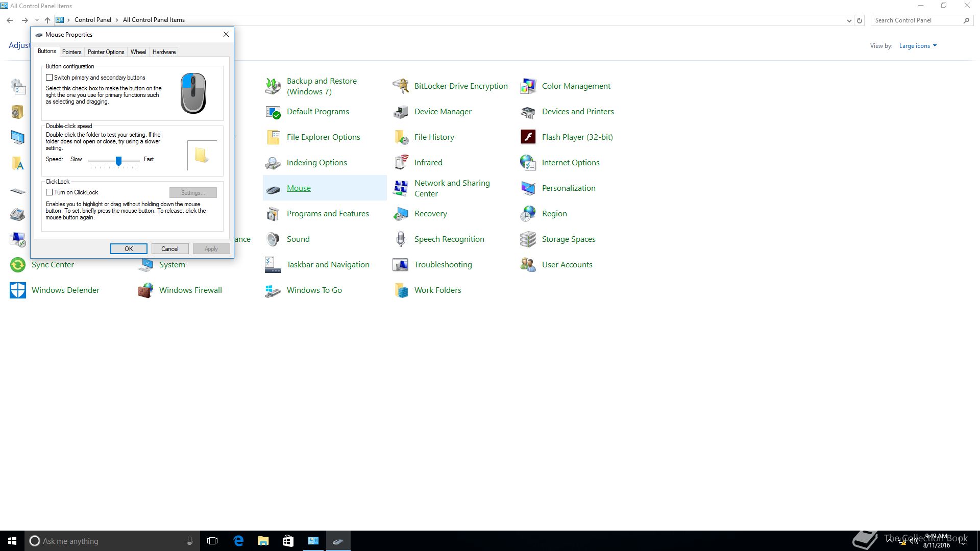Click the Speech Recognition microphone icon
Viewport: 980px width, 551px height.
[x=401, y=239]
